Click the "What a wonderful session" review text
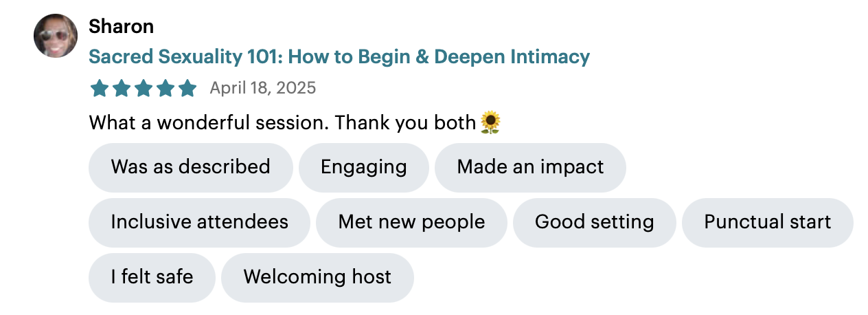Screen dimensions: 868x315 click(x=209, y=123)
